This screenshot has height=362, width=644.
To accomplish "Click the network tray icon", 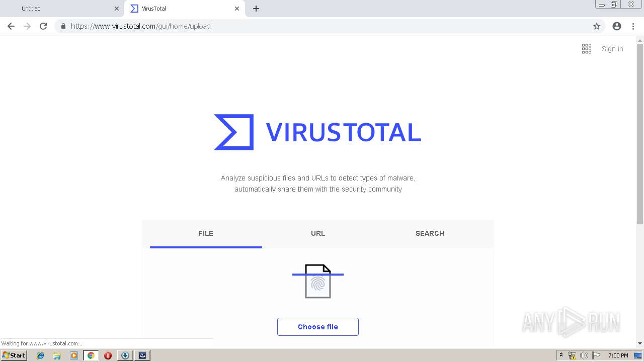I will click(572, 355).
